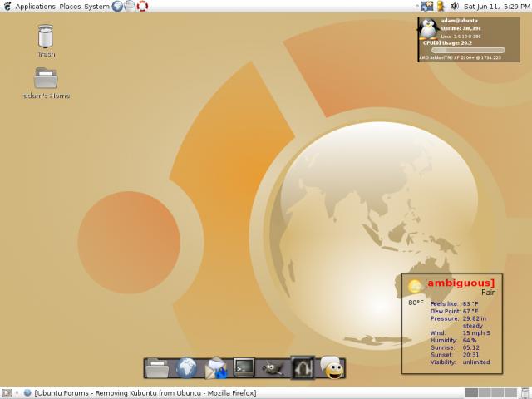The height and width of the screenshot is (399, 532).
Task: Click the weather widget sun icon
Action: coord(415,287)
